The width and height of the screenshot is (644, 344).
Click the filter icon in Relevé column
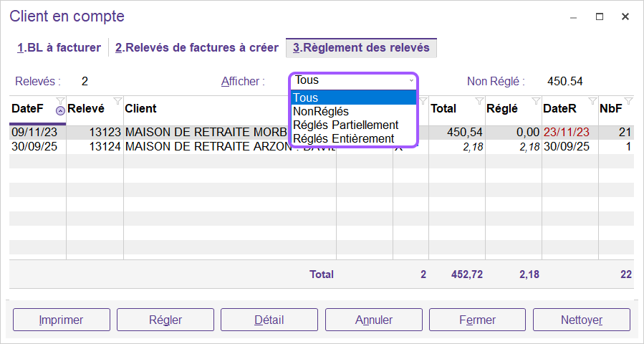117,100
